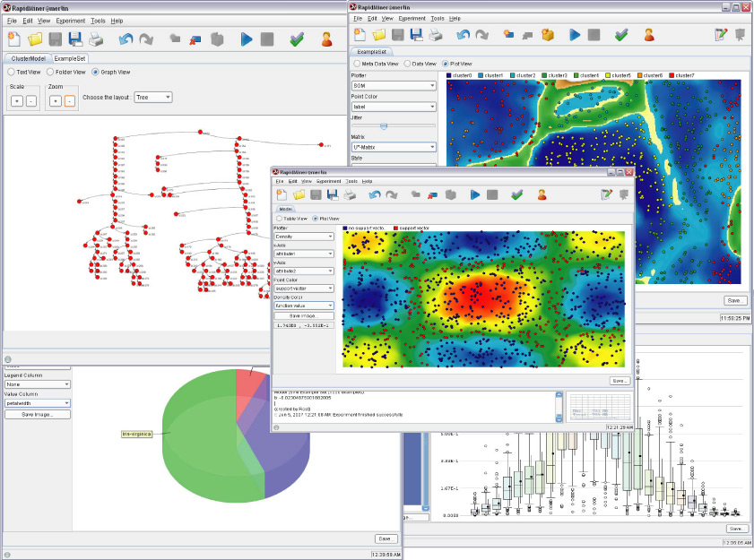Open the Experiment menu
754x560 pixels.
point(327,180)
